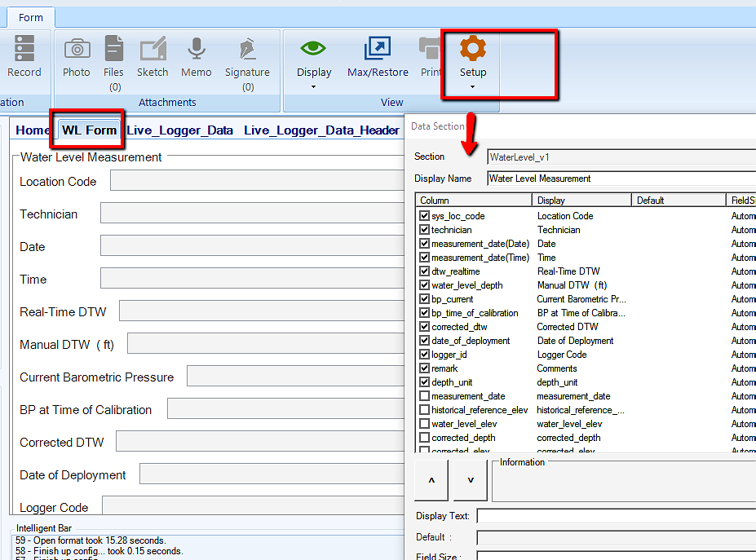The height and width of the screenshot is (560, 756).
Task: Click the Setup gear icon
Action: pos(473,49)
